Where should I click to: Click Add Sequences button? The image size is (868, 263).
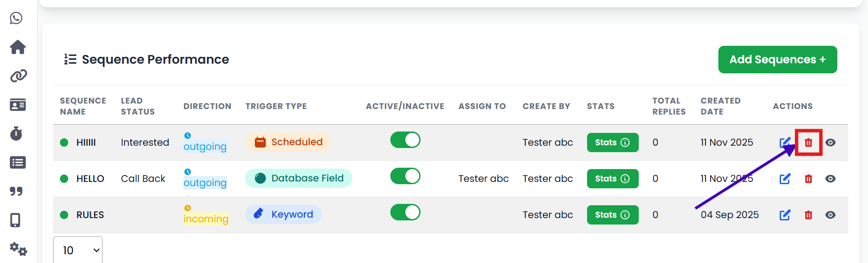point(777,60)
